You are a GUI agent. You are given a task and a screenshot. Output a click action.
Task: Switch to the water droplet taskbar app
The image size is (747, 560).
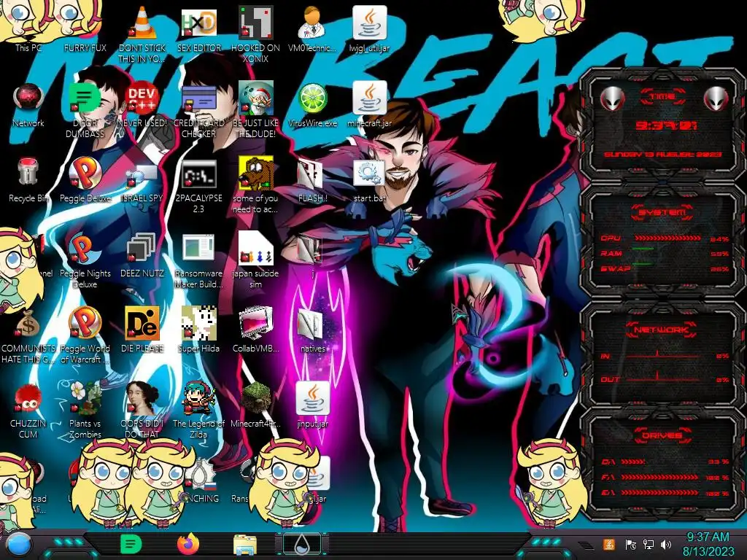pos(302,544)
